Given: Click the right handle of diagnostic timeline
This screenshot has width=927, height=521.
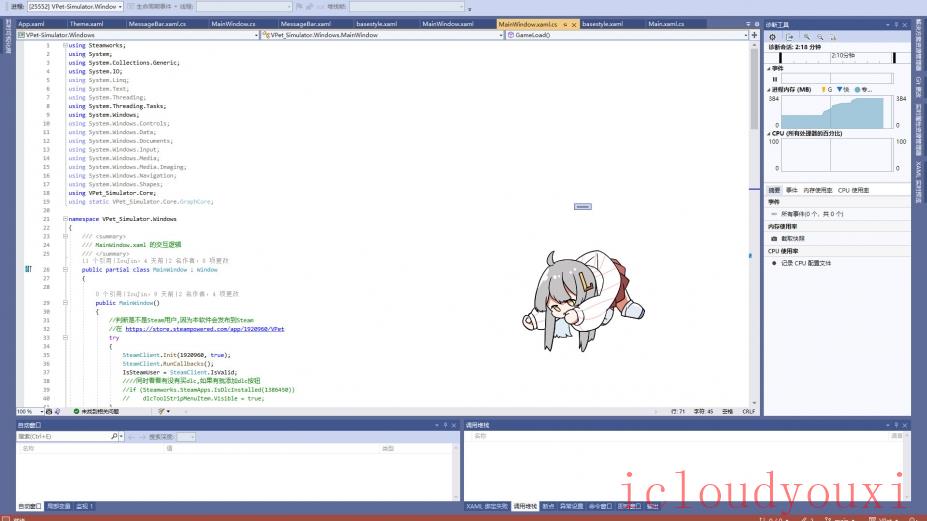Looking at the screenshot, I should [x=894, y=57].
